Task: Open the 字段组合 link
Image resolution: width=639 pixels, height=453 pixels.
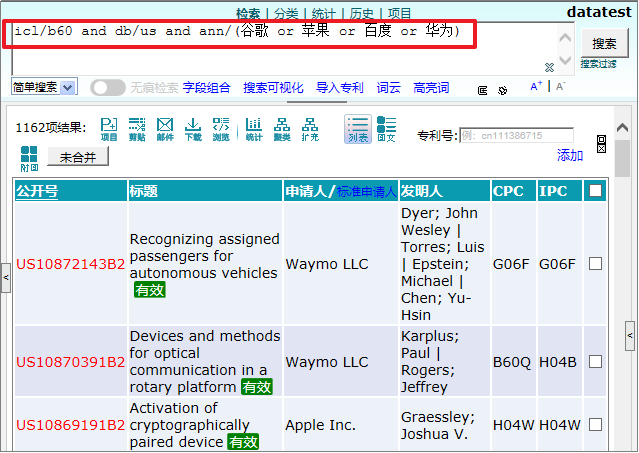Action: [x=207, y=88]
